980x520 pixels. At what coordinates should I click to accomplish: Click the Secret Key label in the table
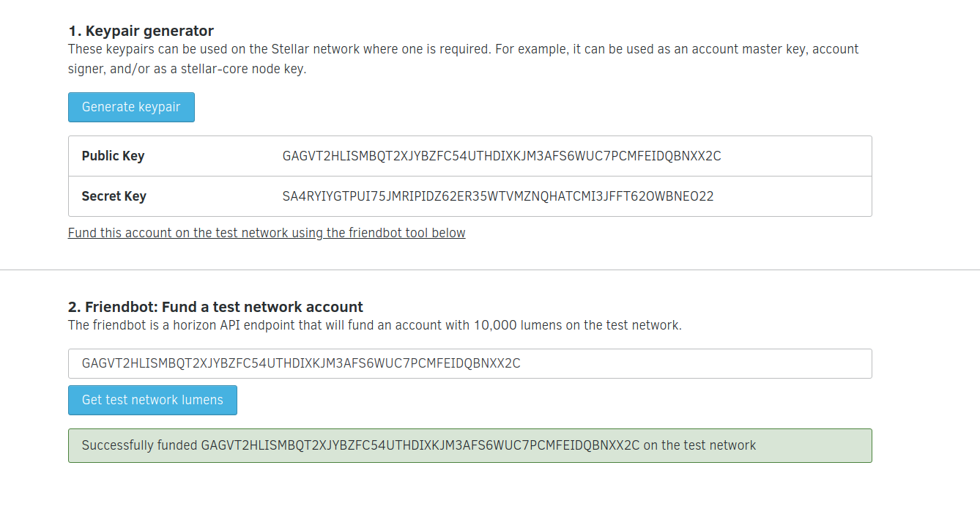tap(114, 196)
